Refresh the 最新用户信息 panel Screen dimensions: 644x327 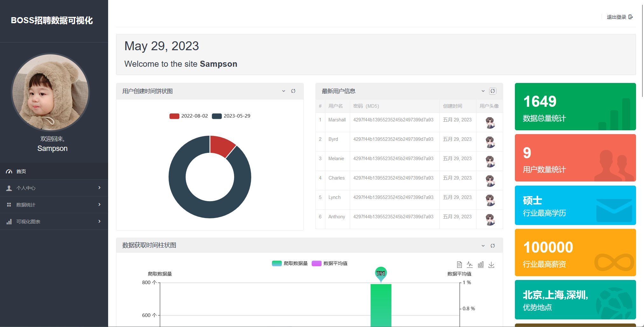coord(493,91)
